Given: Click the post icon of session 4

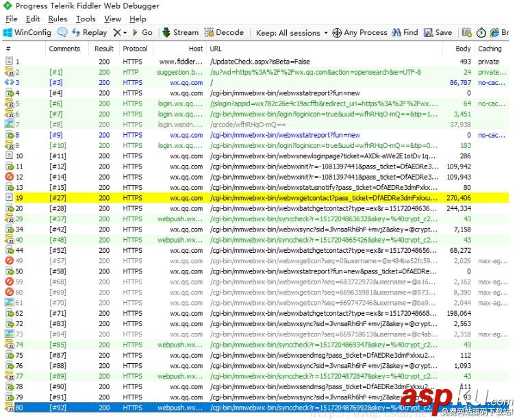Looking at the screenshot, I should pyautogui.click(x=10, y=92).
